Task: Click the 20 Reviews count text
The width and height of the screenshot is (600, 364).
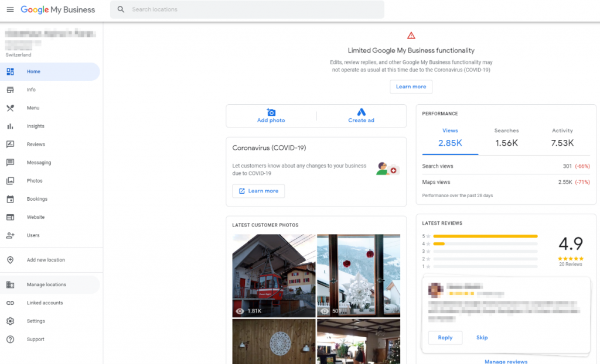Action: 571,264
